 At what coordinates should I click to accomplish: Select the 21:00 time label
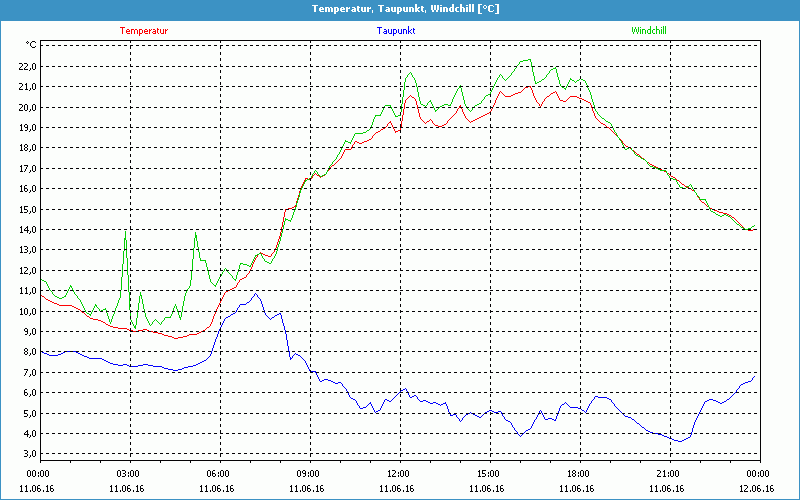pyautogui.click(x=668, y=473)
